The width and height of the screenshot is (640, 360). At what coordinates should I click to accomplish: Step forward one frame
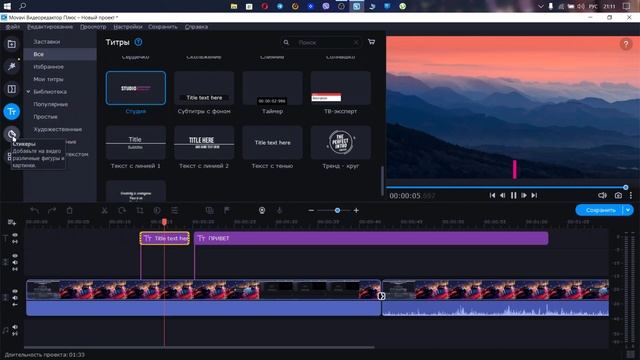click(524, 196)
